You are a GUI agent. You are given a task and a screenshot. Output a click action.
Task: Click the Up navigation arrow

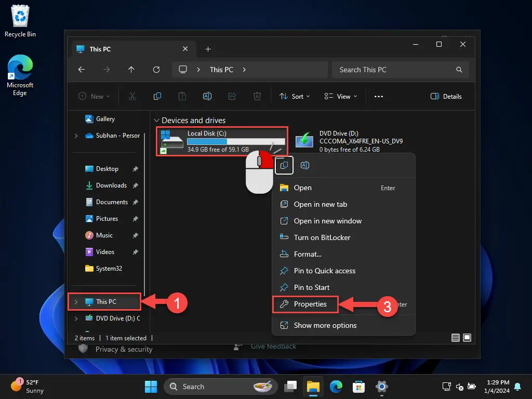(131, 70)
